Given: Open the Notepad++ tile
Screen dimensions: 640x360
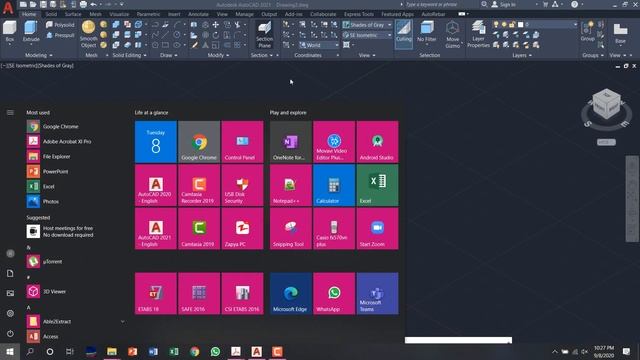Looking at the screenshot, I should (291, 185).
